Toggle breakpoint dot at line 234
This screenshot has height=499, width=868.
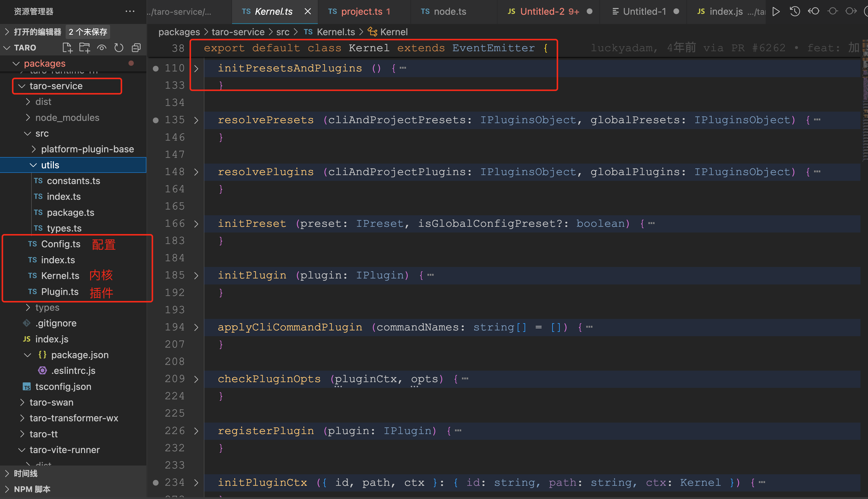click(156, 483)
